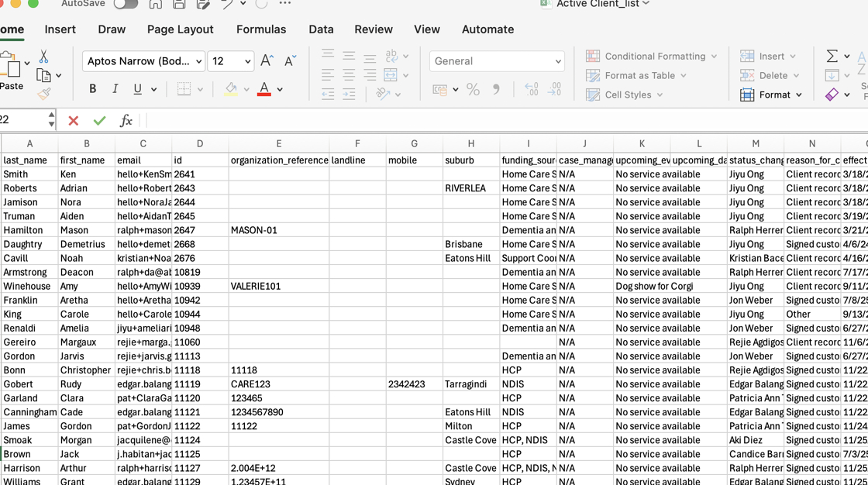Select column E header

coord(278,143)
